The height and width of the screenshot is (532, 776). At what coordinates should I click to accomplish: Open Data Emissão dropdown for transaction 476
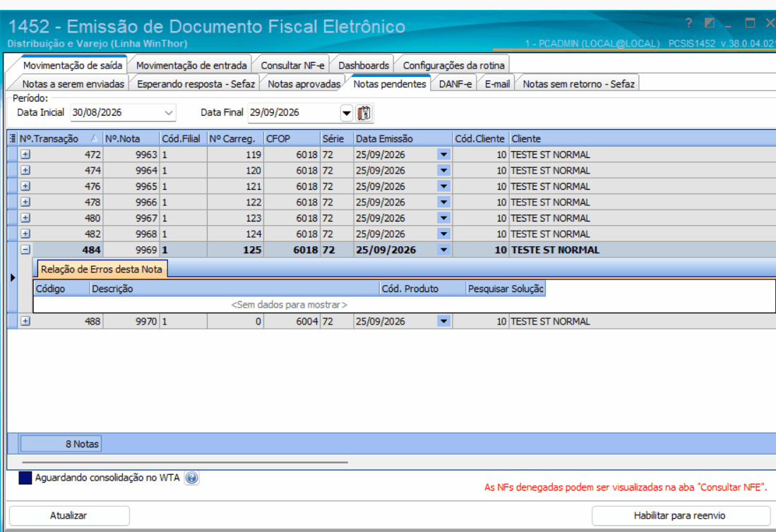444,186
